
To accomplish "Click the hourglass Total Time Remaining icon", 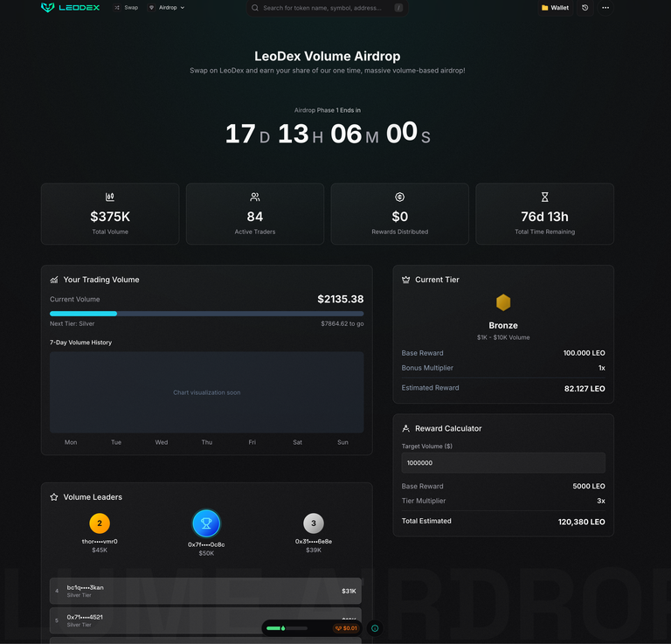I will (x=545, y=197).
